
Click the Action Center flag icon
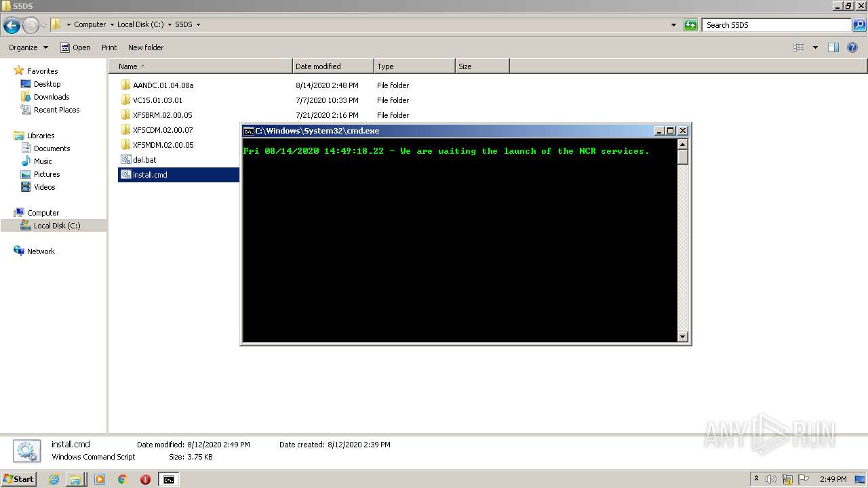pos(804,479)
